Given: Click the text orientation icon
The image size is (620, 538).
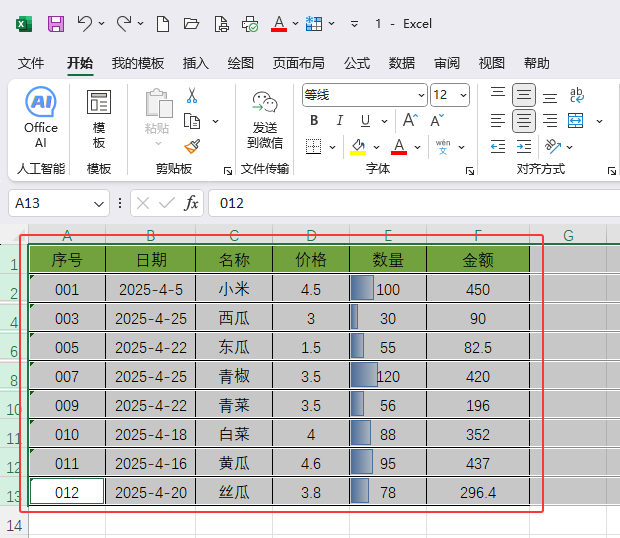Looking at the screenshot, I should (553, 147).
